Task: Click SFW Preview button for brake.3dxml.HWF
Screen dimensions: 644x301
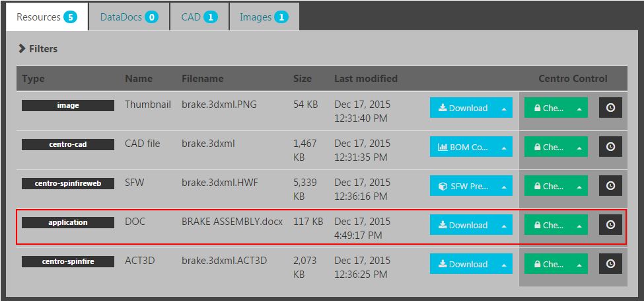Action: pyautogui.click(x=462, y=186)
